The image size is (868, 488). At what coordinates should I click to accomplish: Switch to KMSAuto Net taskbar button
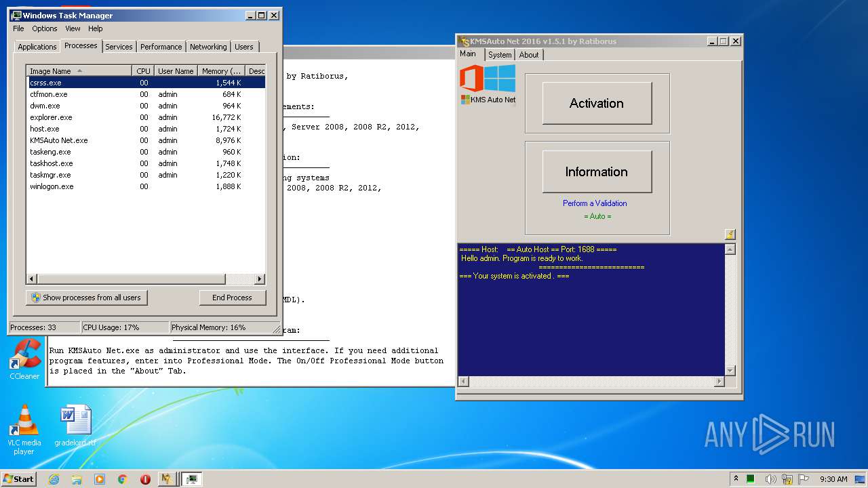167,479
